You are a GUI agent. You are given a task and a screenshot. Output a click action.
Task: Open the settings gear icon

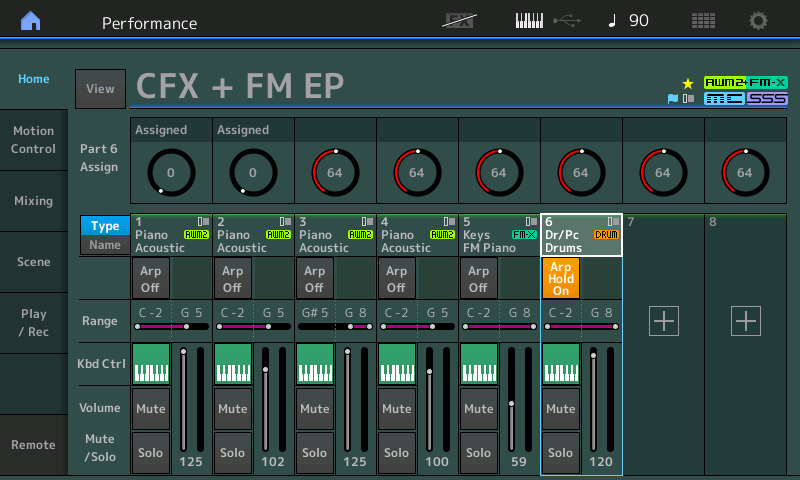(759, 21)
